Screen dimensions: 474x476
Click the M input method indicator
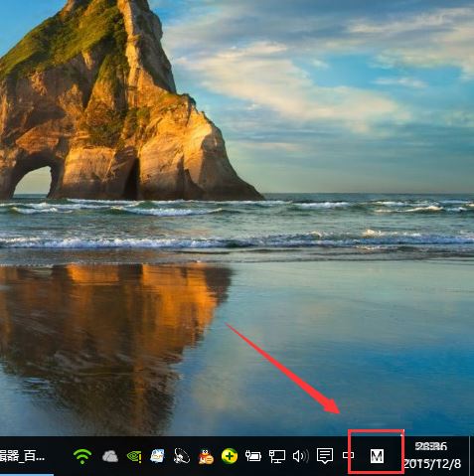[x=377, y=456]
